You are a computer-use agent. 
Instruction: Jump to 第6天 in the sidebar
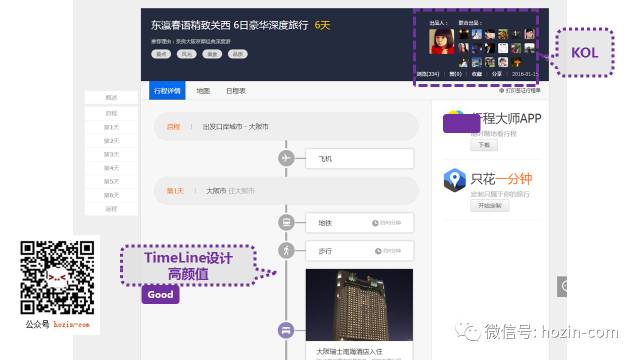111,195
